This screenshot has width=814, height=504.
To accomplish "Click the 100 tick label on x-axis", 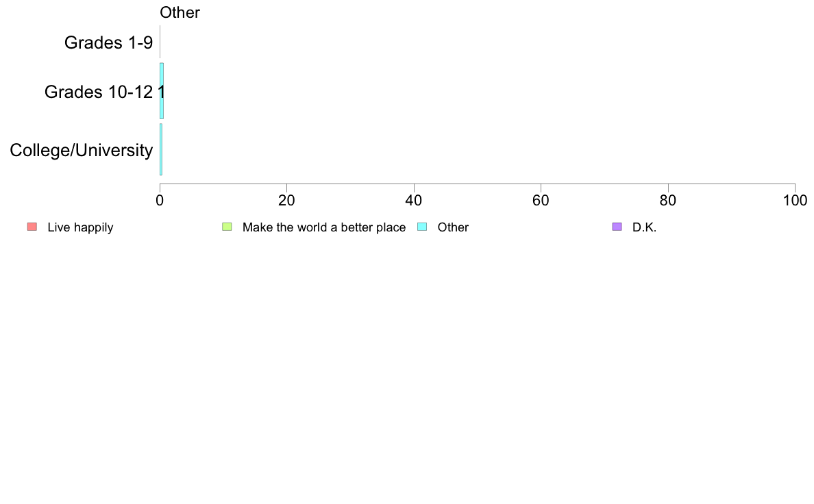I will (795, 201).
